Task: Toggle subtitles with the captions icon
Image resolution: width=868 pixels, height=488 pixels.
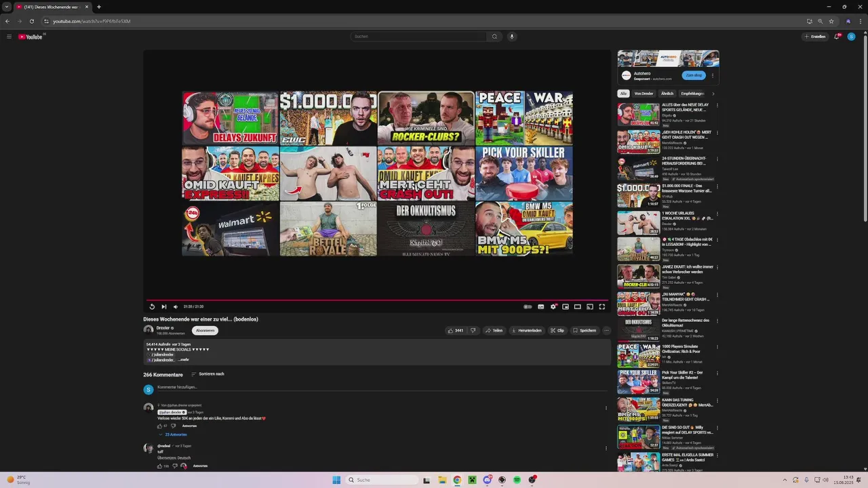Action: 540,306
